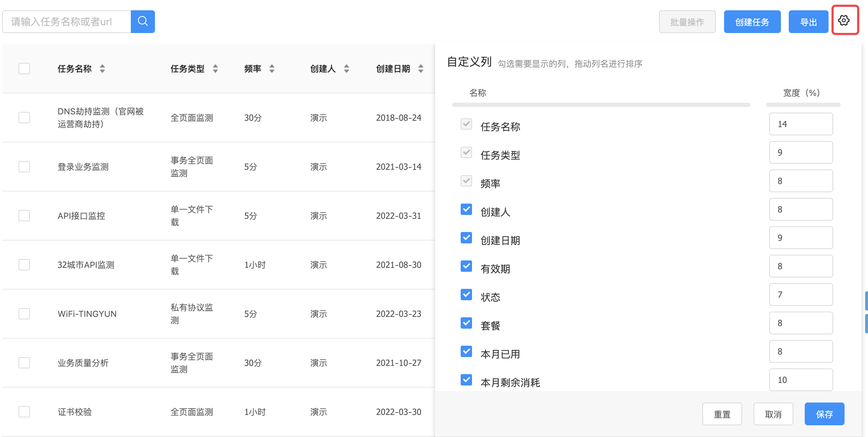
Task: Open the 批量操作 batch menu
Action: point(687,22)
